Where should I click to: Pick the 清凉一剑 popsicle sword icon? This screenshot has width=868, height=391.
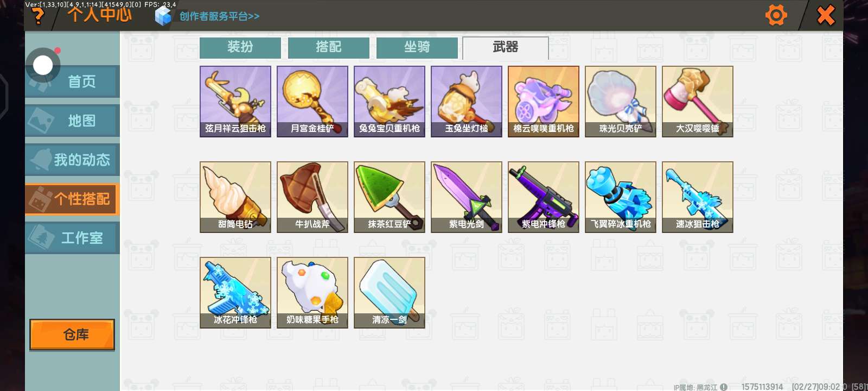[x=390, y=293]
